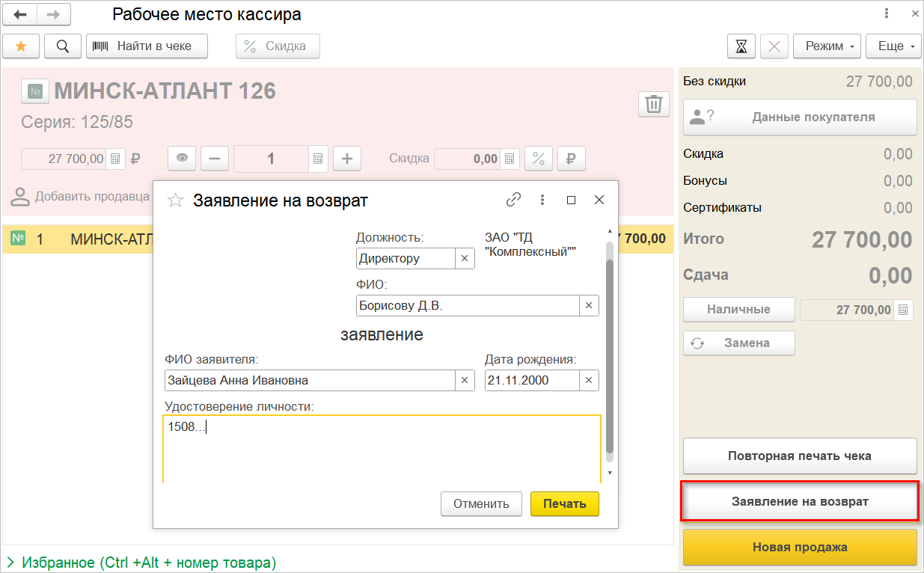Click the price field 27 700,00
This screenshot has height=573, width=924.
coord(64,159)
